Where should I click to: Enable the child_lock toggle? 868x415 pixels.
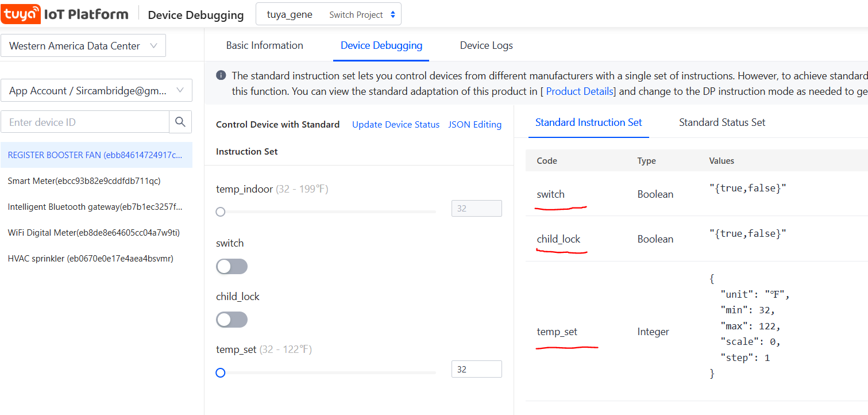(x=232, y=320)
